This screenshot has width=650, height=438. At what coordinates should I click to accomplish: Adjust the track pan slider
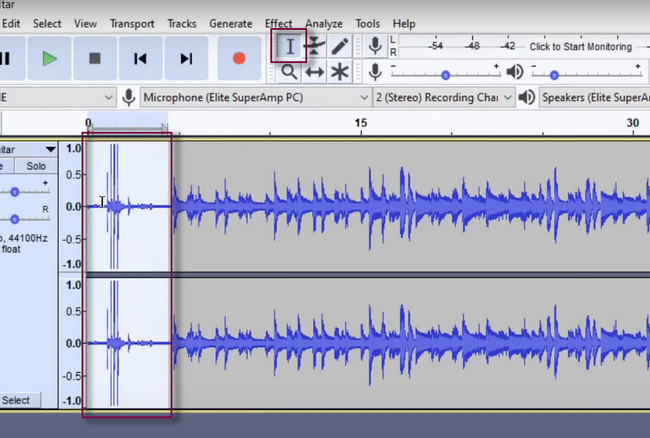click(15, 219)
